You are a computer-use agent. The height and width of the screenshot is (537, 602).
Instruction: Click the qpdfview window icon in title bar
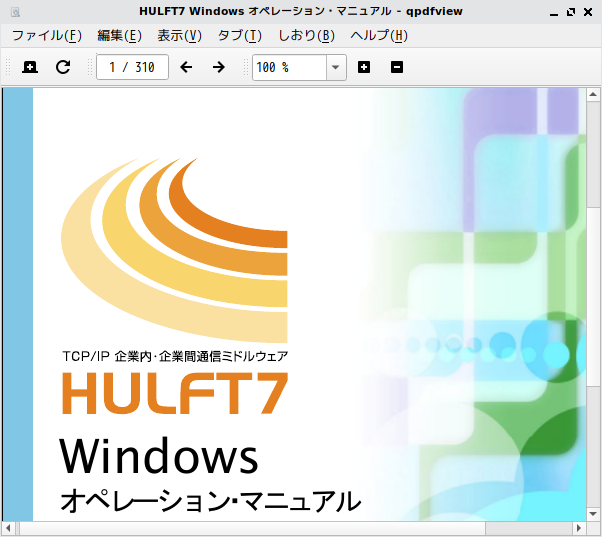click(x=15, y=12)
